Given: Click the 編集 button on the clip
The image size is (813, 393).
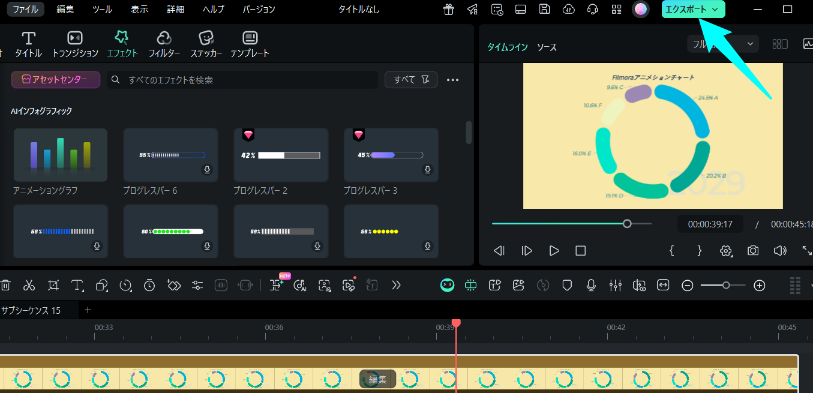Looking at the screenshot, I should click(x=377, y=379).
